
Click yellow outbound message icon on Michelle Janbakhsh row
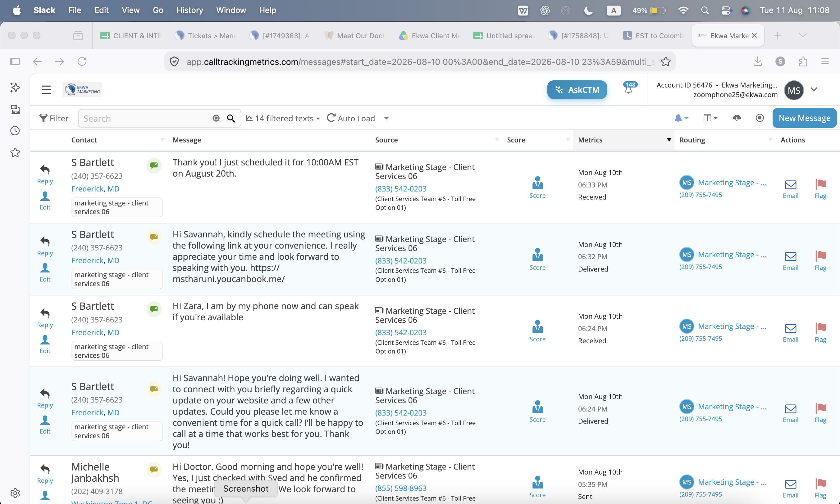click(154, 469)
